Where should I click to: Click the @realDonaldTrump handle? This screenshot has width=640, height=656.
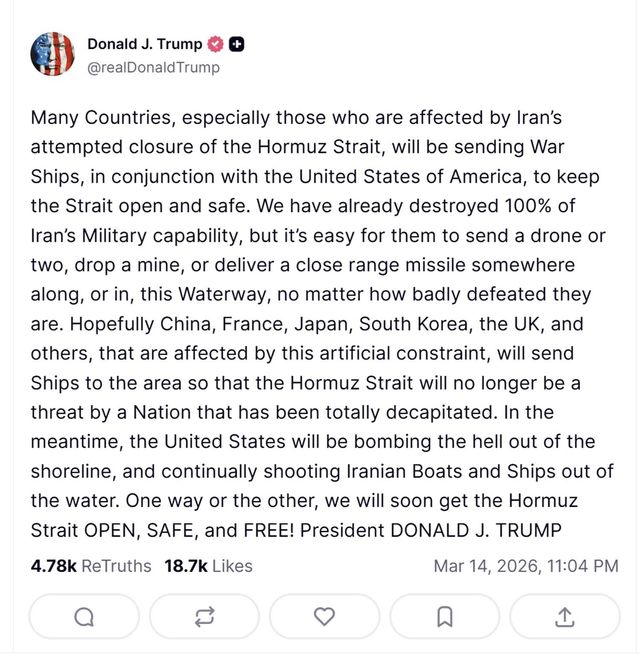(x=153, y=67)
